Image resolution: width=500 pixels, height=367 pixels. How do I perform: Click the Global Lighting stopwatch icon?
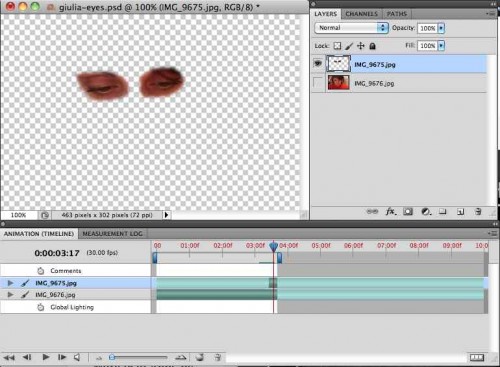(41, 307)
